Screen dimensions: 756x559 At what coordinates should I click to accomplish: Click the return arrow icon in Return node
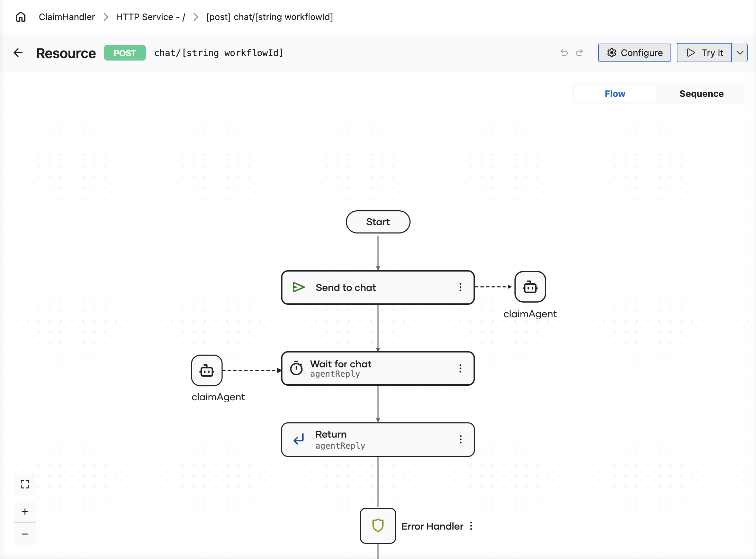pos(299,439)
